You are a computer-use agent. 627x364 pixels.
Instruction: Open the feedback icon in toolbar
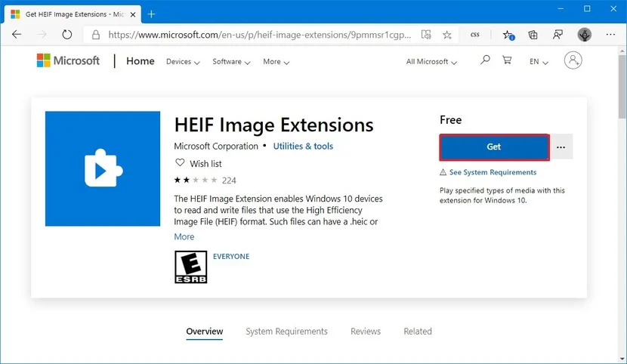coord(558,35)
